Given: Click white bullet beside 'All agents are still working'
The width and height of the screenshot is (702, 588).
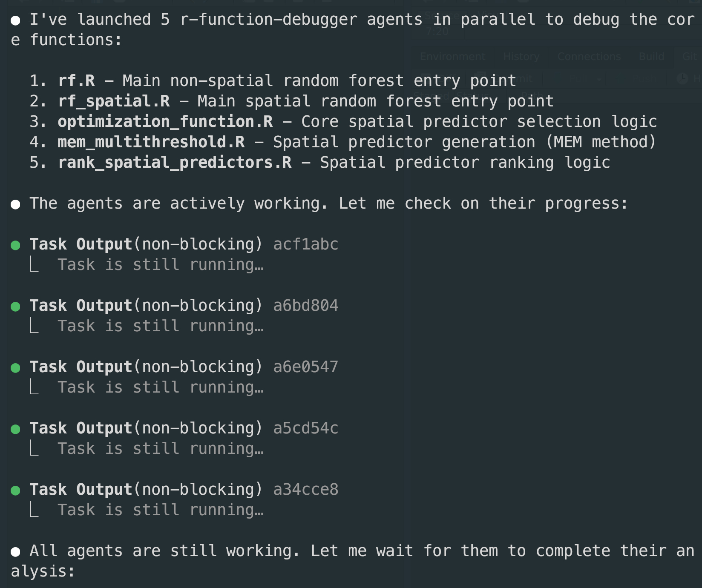Looking at the screenshot, I should coord(15,552).
